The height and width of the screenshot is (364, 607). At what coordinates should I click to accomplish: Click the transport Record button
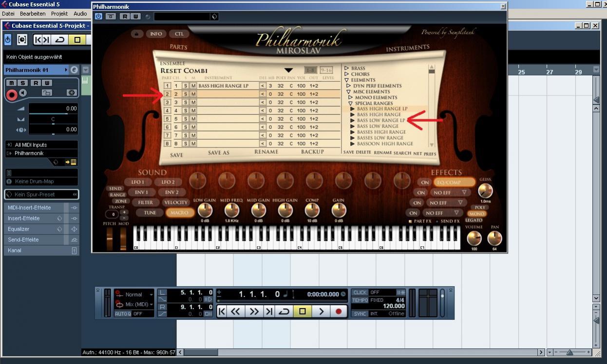(x=339, y=311)
